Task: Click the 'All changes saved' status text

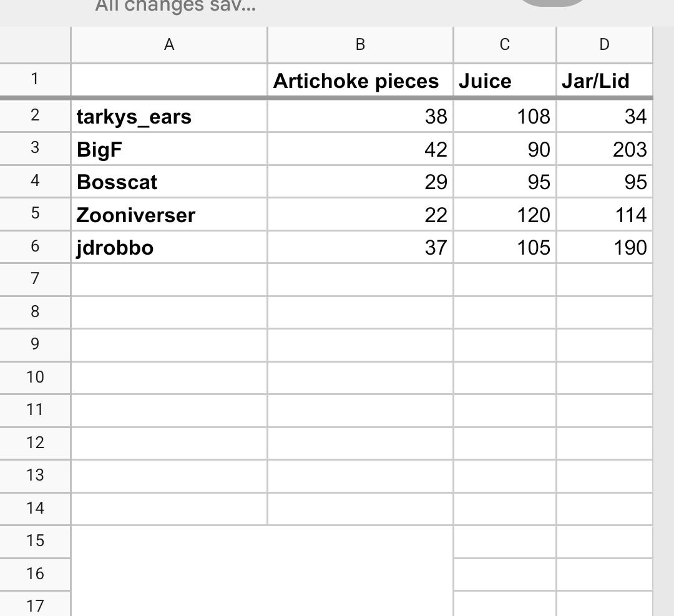Action: [x=175, y=6]
